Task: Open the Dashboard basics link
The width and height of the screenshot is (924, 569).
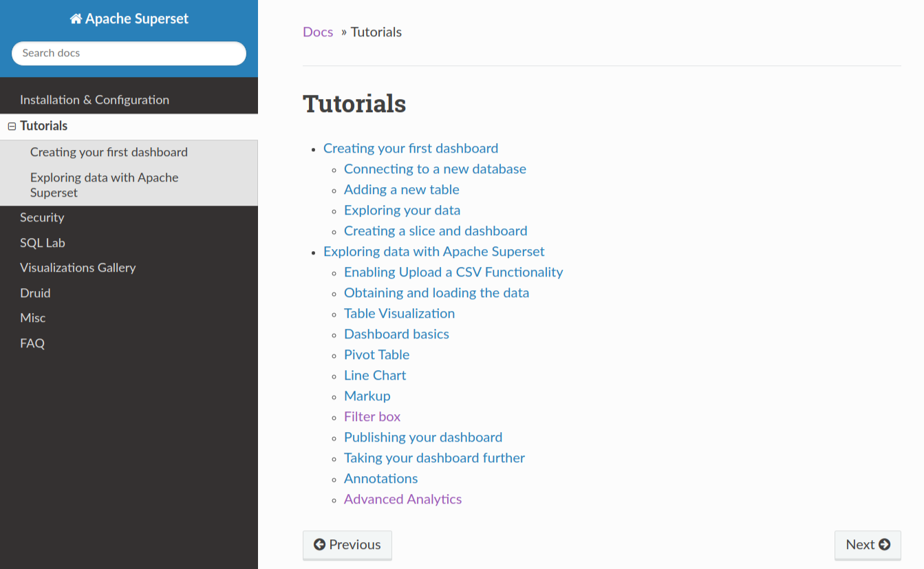Action: click(396, 334)
